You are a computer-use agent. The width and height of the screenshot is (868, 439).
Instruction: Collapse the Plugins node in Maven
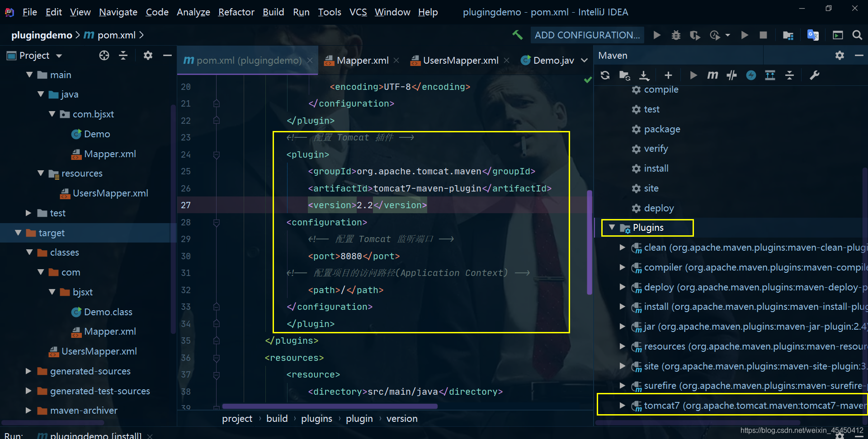(612, 227)
